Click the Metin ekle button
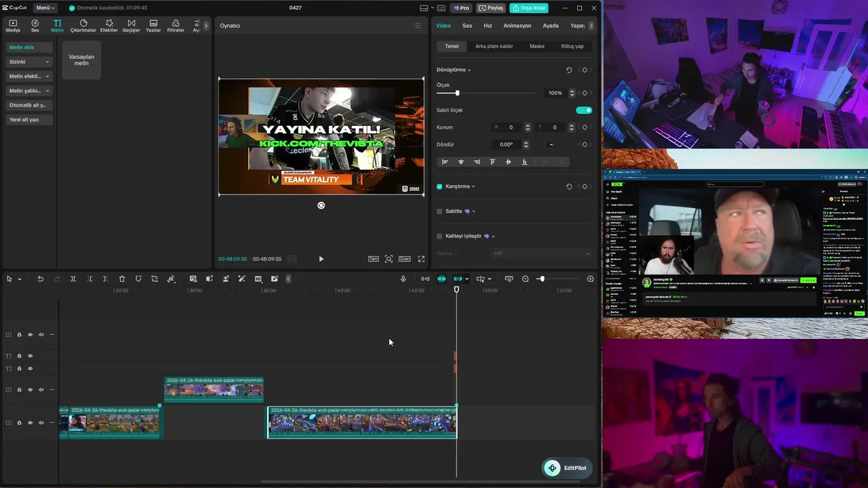The image size is (868, 488). tap(29, 47)
